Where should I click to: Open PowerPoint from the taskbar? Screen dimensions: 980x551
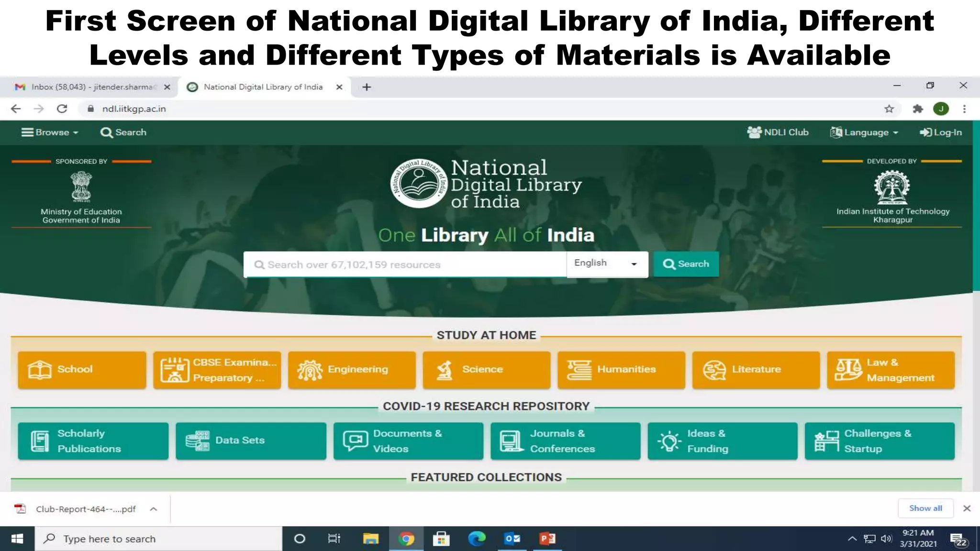547,539
